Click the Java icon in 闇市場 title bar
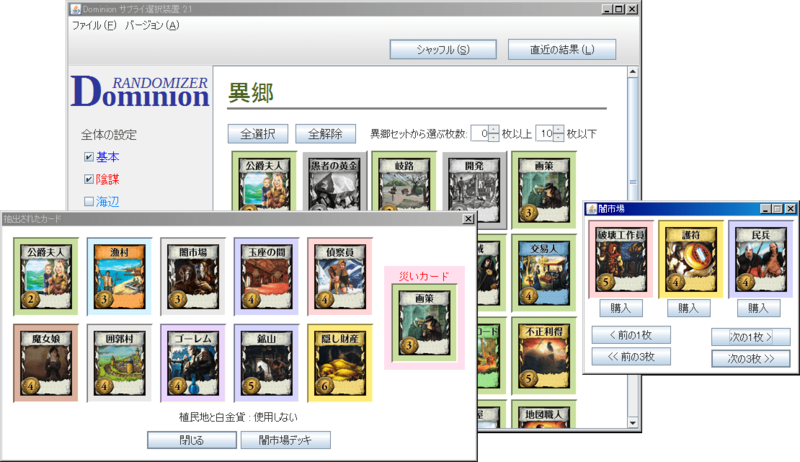800x462 pixels. [x=592, y=209]
